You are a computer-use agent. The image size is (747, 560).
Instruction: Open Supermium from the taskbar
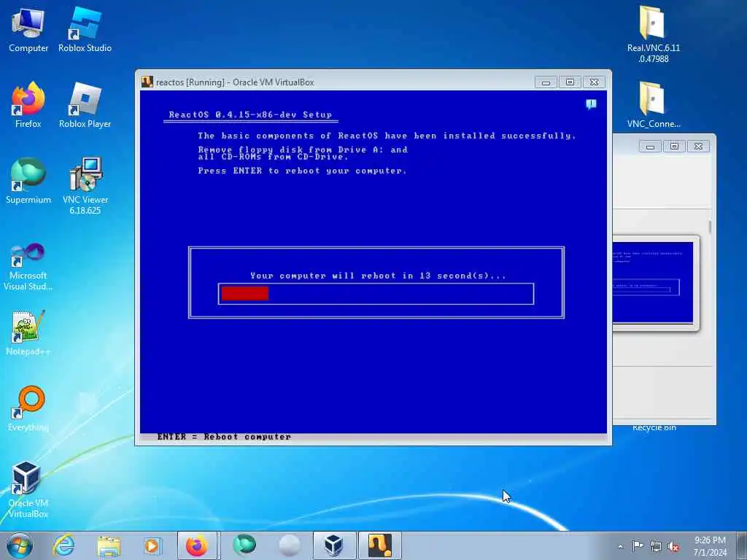pos(244,545)
